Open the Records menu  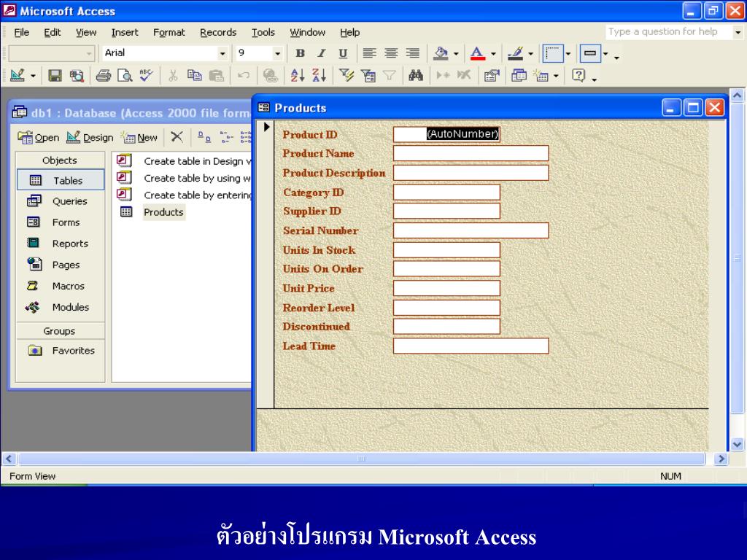pos(218,32)
